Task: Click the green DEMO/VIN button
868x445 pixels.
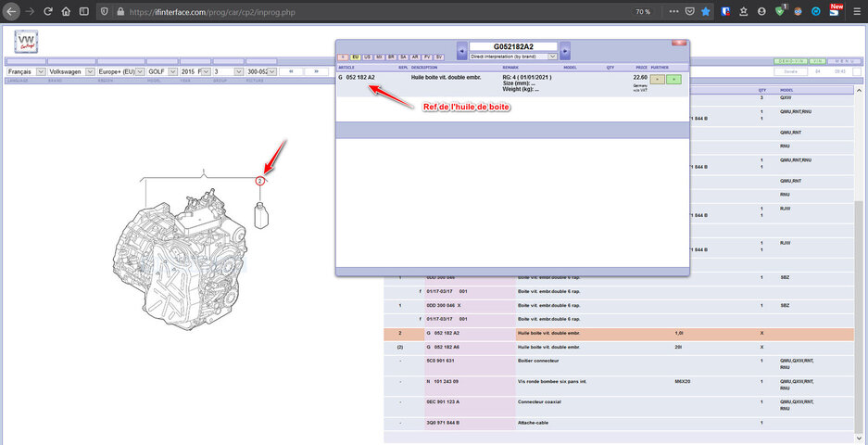Action: 790,61
